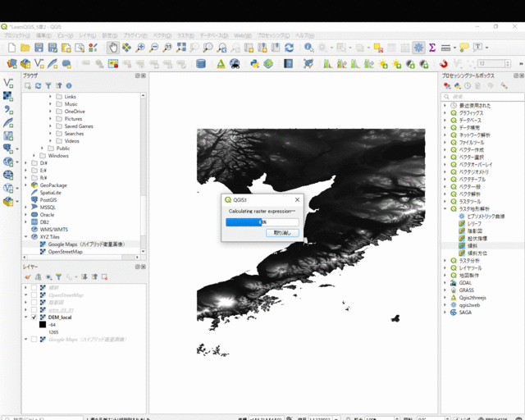Image resolution: width=525 pixels, height=420 pixels.
Task: Expand the SAGA group in Processing Toolbox
Action: point(445,313)
